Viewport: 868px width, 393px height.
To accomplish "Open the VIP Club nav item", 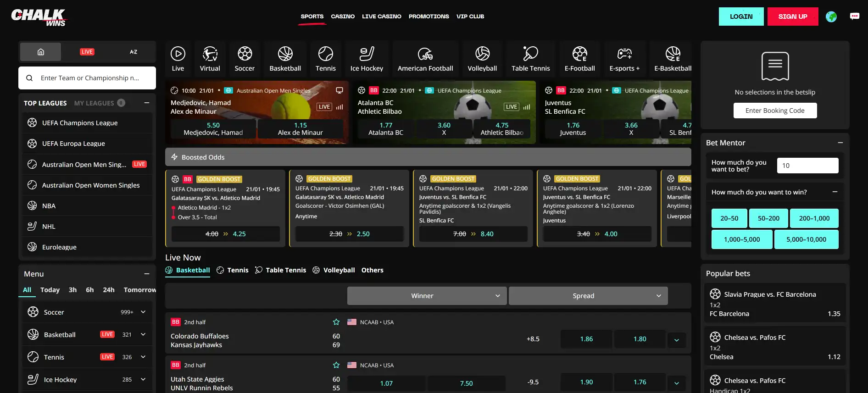I will click(470, 17).
